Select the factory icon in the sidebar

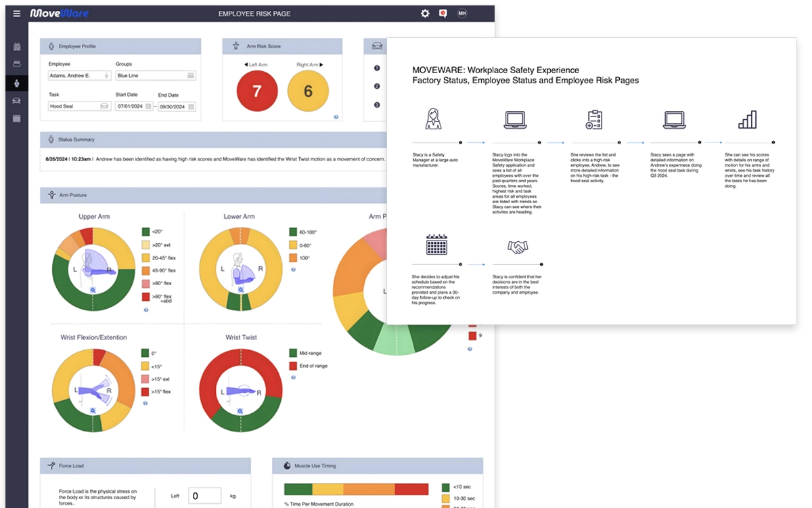17,46
